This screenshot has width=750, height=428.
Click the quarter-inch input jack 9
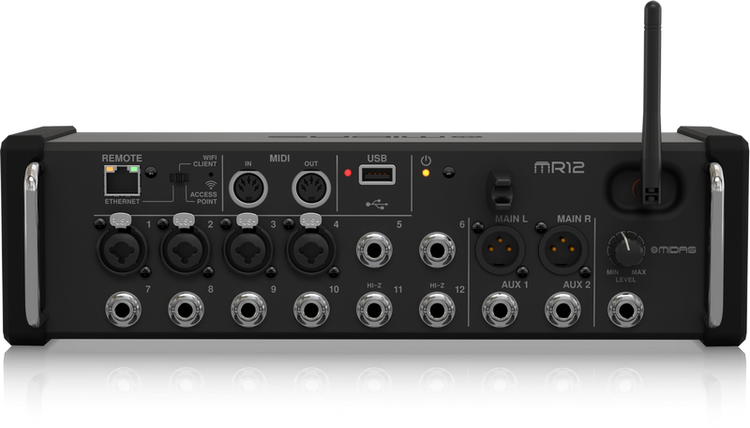248,309
